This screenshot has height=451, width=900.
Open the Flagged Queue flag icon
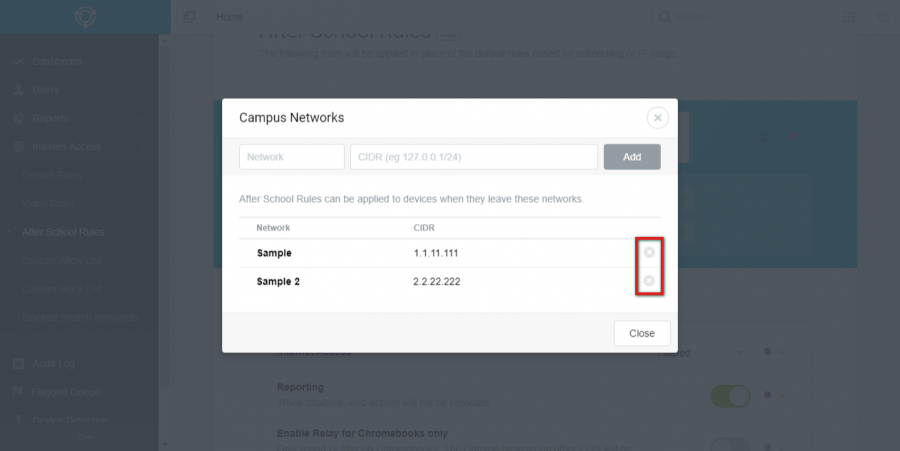[18, 392]
